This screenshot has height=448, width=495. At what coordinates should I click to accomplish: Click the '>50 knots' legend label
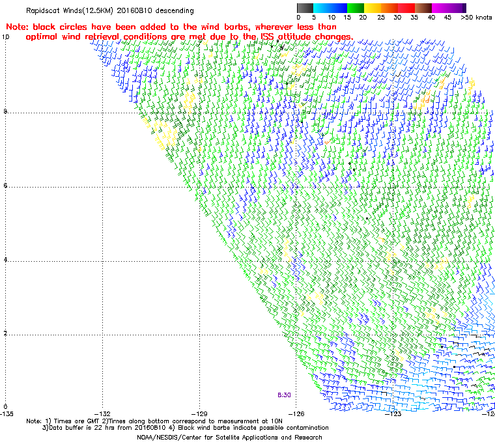(476, 18)
